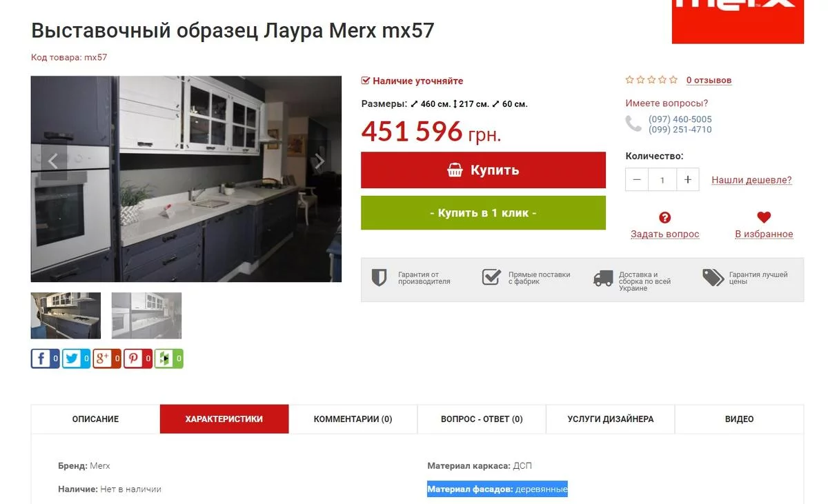The image size is (828, 504).
Task: Share via Google Plus icon
Action: click(102, 359)
